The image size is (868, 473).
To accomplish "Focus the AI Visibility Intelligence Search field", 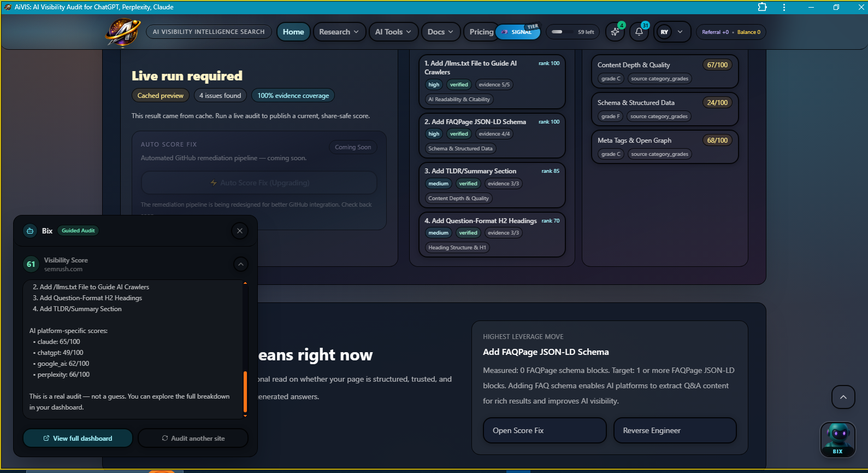I will 209,32.
